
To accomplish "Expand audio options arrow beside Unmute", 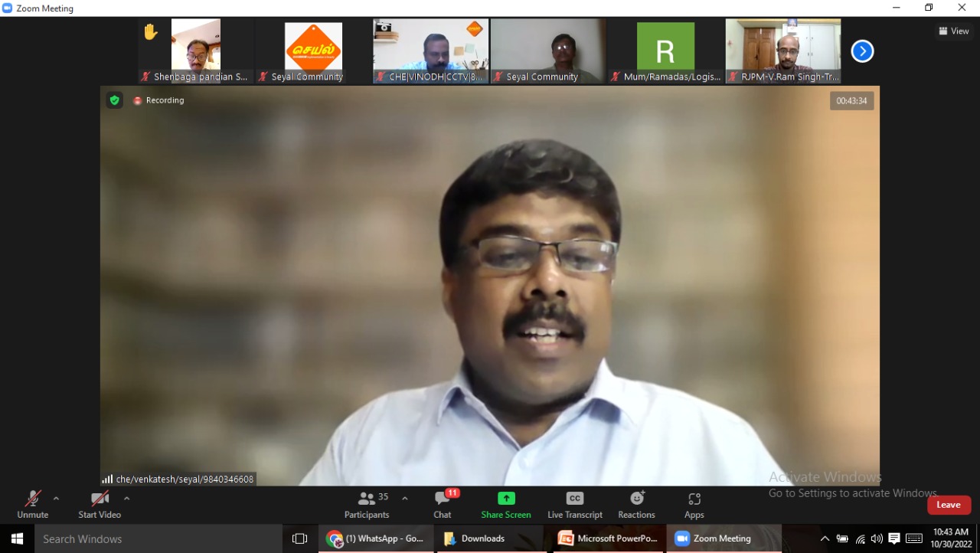I will 56,499.
